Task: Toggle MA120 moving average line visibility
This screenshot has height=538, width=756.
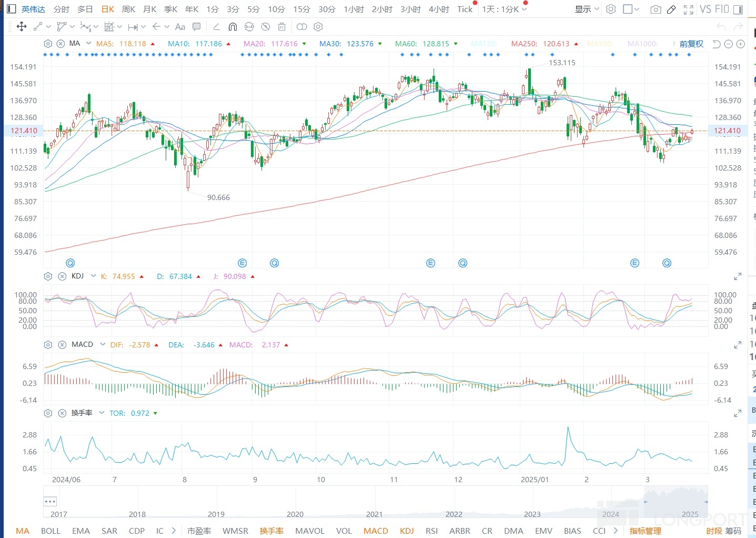Action: [483, 44]
